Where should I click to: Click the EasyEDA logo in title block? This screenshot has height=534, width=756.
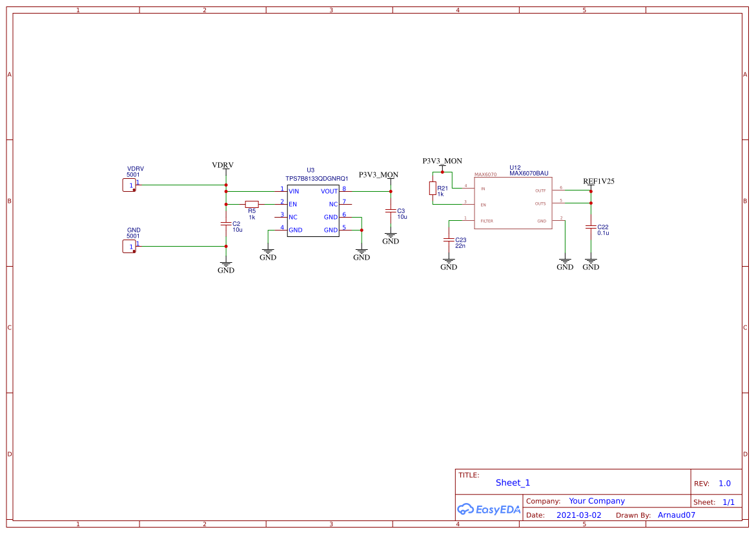(489, 509)
